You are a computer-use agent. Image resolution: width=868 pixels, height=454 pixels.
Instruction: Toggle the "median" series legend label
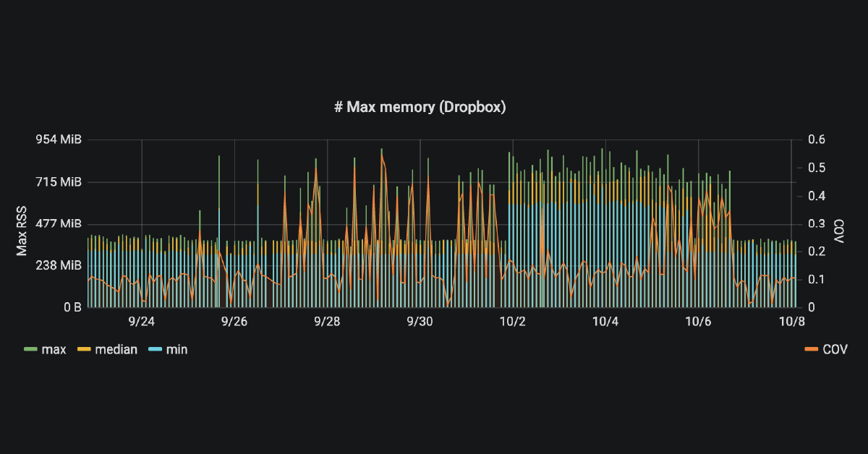click(116, 350)
